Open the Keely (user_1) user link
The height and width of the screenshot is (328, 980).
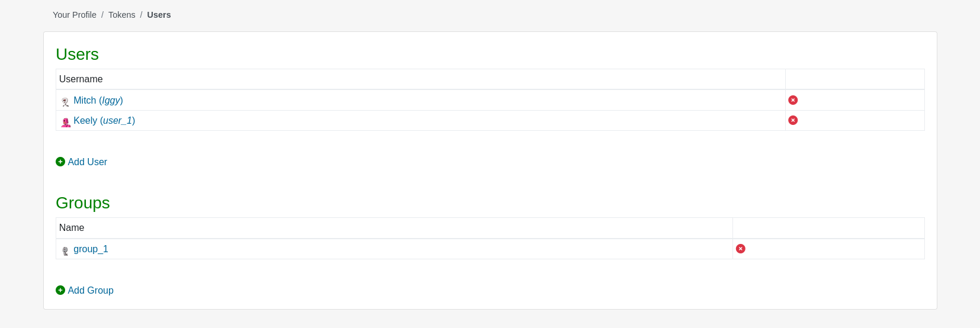point(104,121)
